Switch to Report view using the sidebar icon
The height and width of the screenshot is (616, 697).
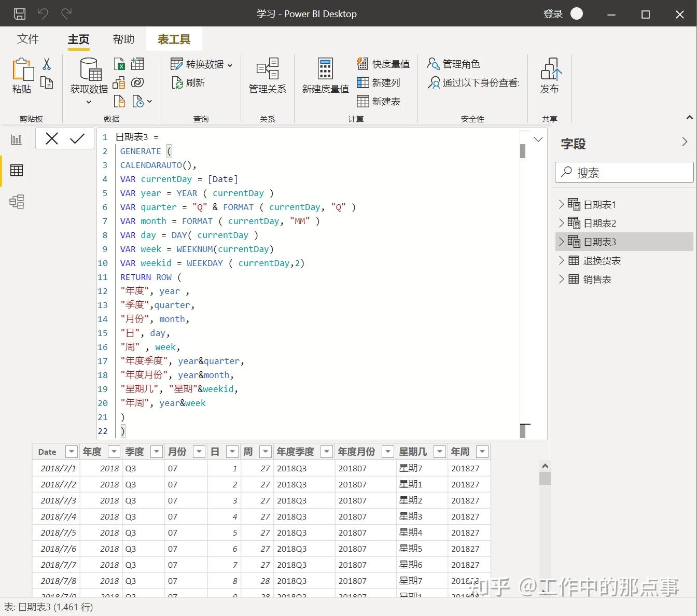tap(17, 139)
